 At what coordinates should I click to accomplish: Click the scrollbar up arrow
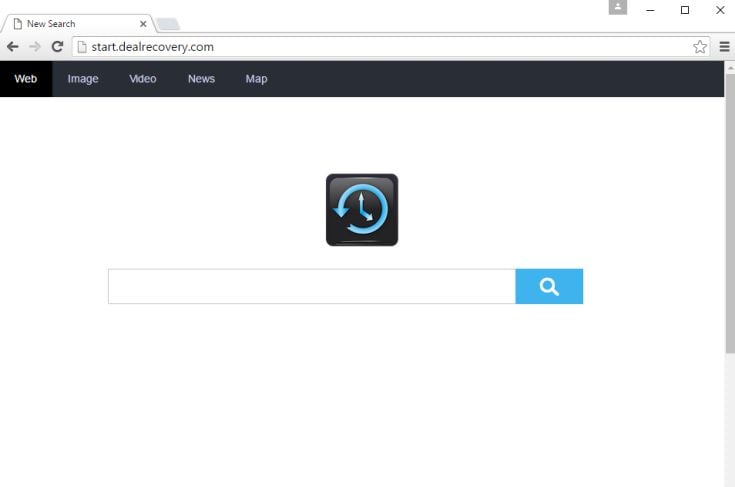[x=730, y=67]
